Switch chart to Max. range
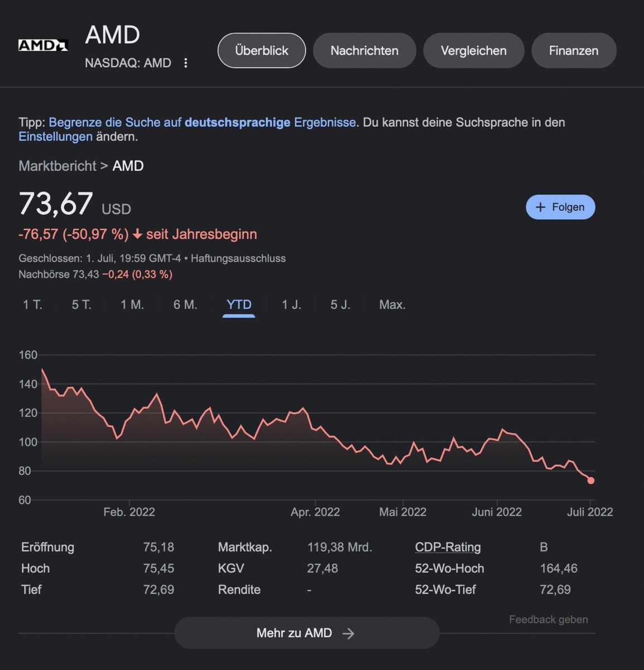The height and width of the screenshot is (670, 644). [392, 305]
